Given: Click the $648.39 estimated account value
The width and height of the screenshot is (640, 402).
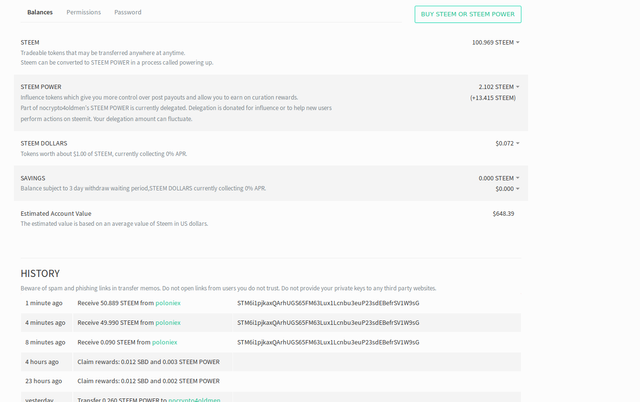Looking at the screenshot, I should click(503, 213).
